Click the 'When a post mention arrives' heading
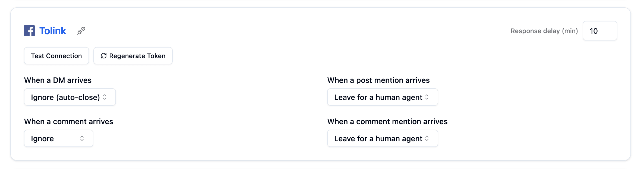This screenshot has height=169, width=644. [x=378, y=80]
